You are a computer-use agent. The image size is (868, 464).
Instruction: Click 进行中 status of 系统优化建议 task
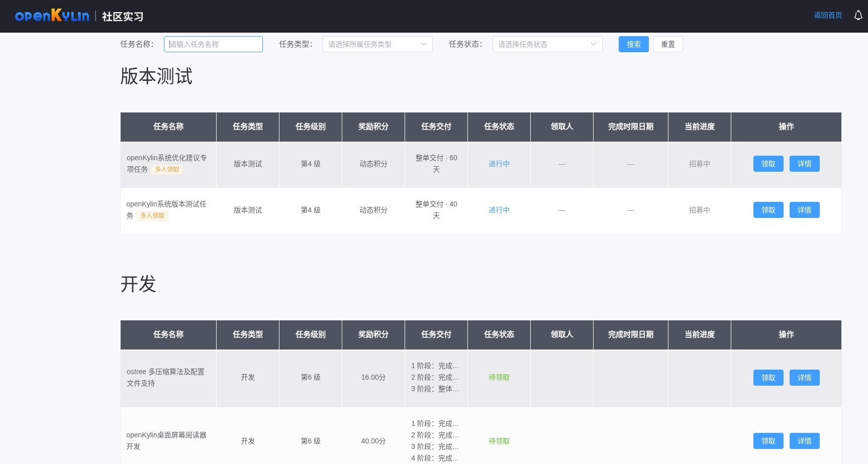click(x=499, y=164)
